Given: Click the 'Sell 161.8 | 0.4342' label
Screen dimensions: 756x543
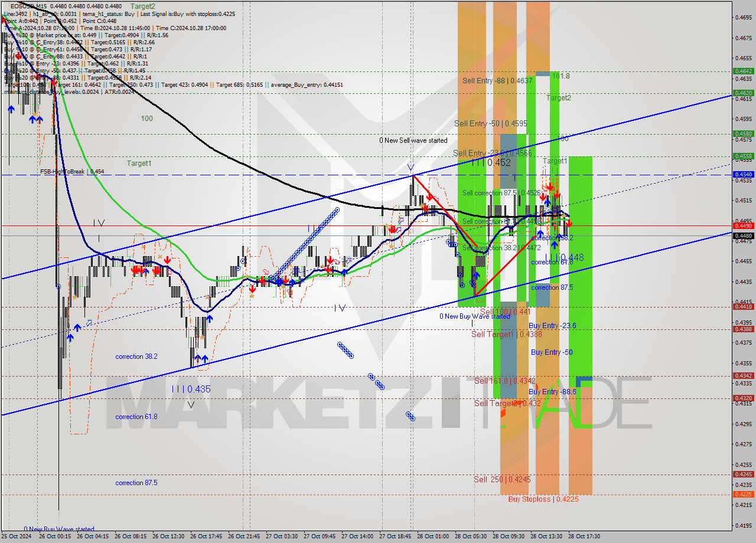Looking at the screenshot, I should point(505,381).
